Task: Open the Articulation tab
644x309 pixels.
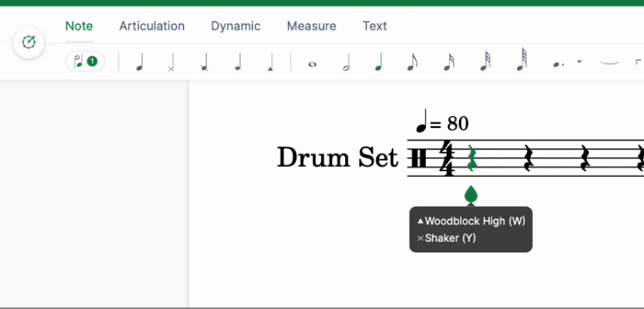Action: [x=152, y=26]
